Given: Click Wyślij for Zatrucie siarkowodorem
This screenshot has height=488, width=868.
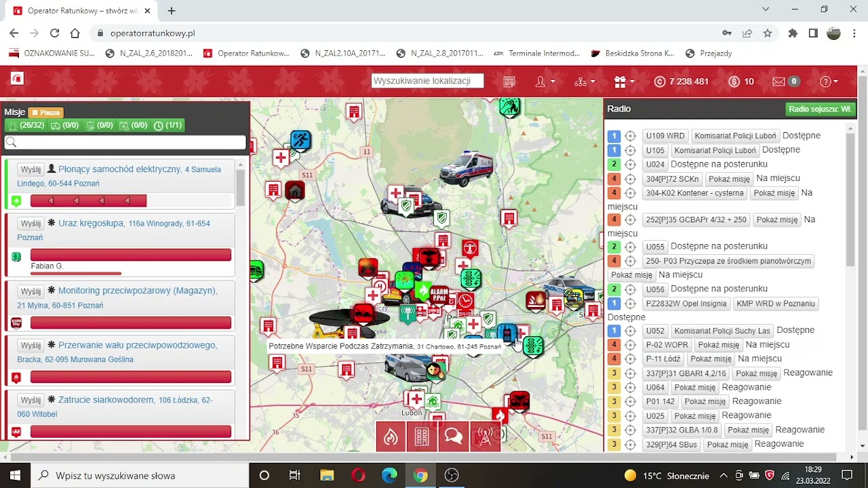Looking at the screenshot, I should 31,400.
